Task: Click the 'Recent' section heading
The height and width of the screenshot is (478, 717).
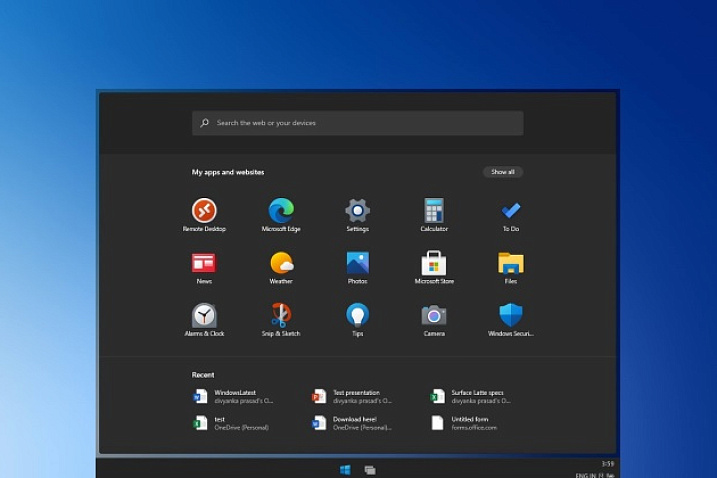Action: [203, 375]
